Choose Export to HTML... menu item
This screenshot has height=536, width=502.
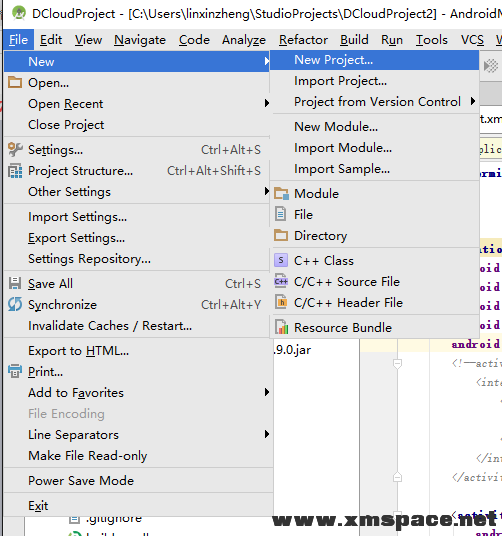[x=137, y=351]
